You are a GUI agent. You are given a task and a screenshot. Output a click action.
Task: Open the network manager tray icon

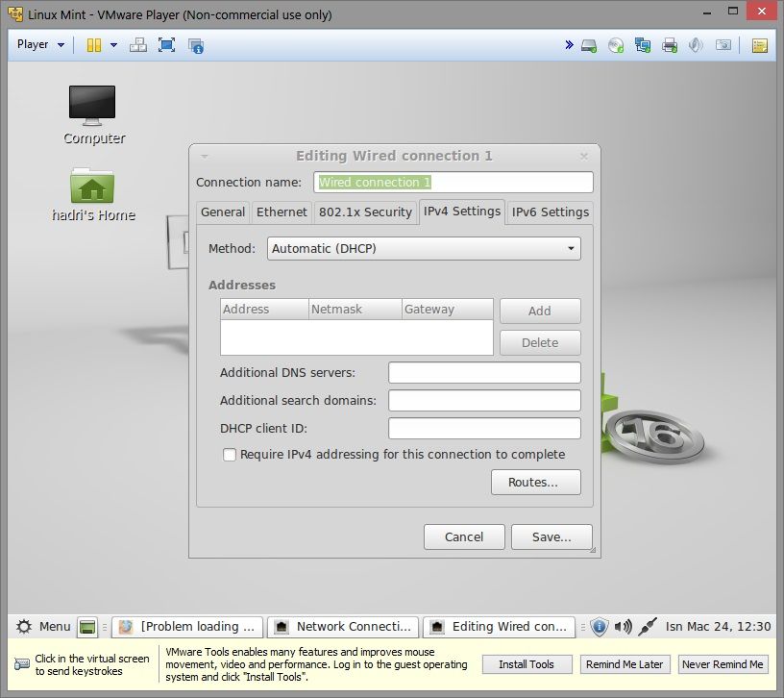[648, 627]
